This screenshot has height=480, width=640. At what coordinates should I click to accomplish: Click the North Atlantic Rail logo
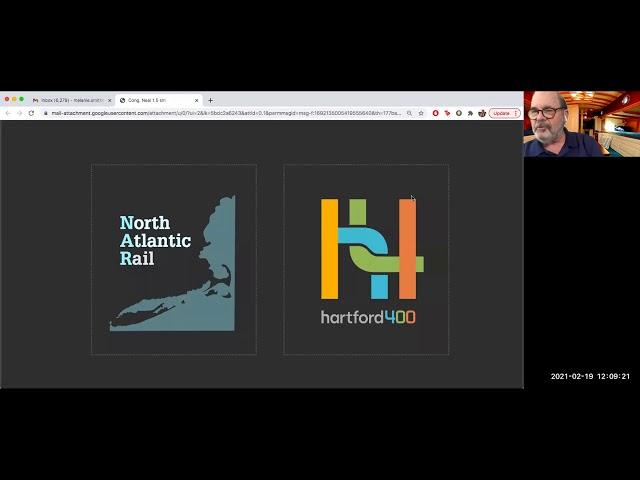click(174, 260)
